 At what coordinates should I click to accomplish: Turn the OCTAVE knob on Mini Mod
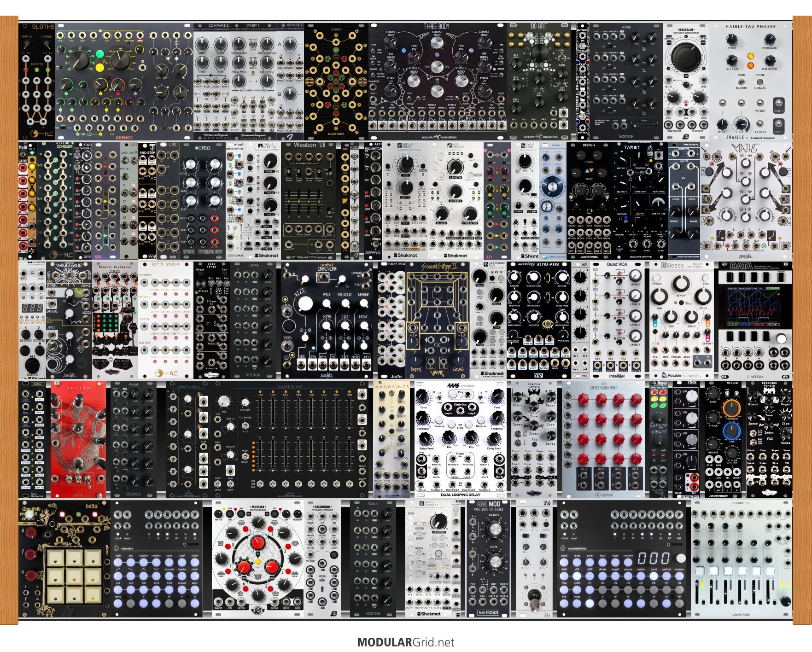[x=494, y=529]
